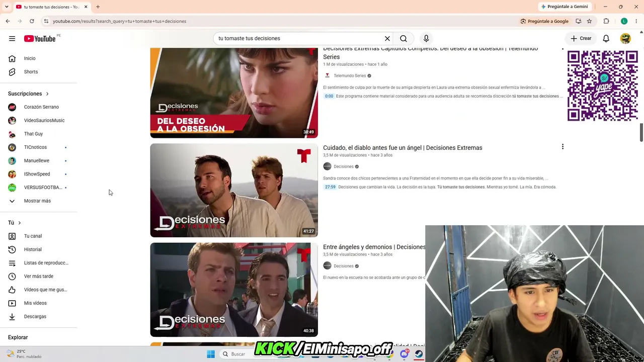The height and width of the screenshot is (362, 644).
Task: Start voice search with the microphone
Action: click(x=426, y=38)
